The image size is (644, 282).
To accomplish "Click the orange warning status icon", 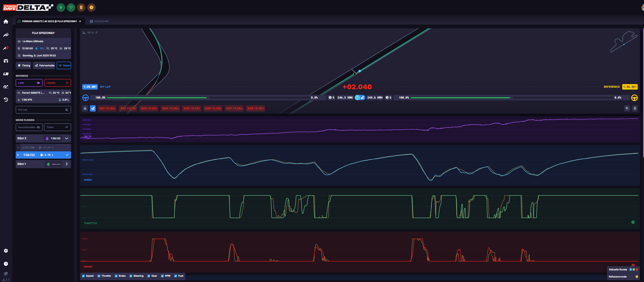I will [x=81, y=7].
